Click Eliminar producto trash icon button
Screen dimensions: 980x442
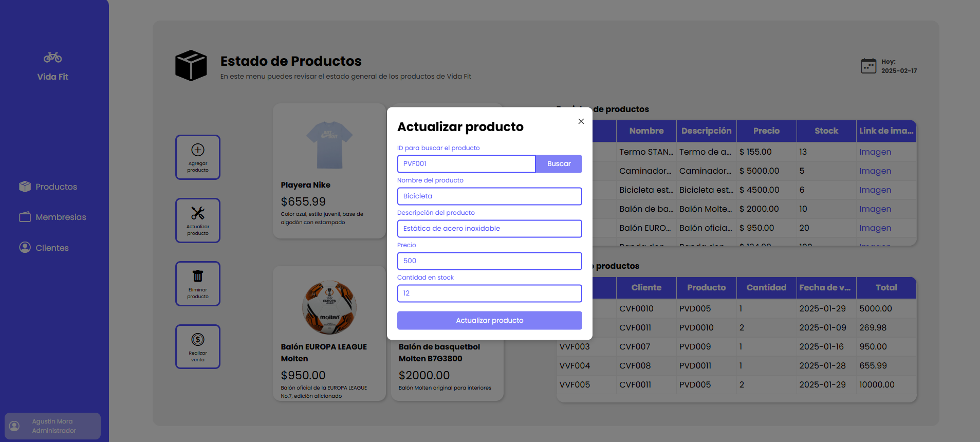198,284
